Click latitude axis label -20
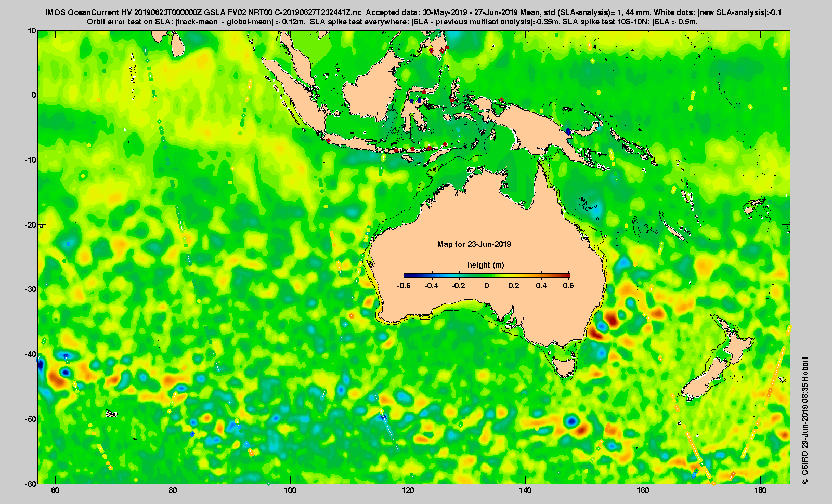Image resolution: width=832 pixels, height=504 pixels. [31, 224]
